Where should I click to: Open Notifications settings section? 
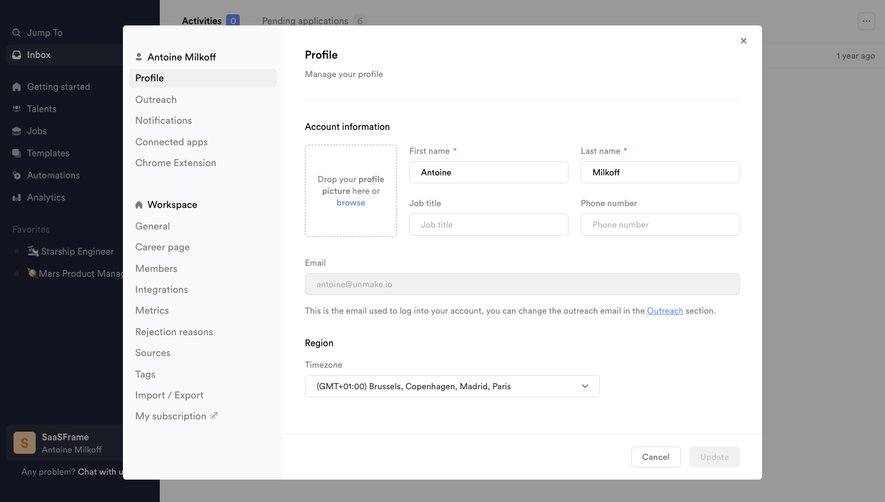(x=163, y=120)
